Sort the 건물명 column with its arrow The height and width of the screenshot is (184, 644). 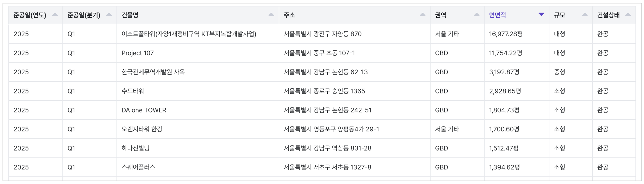point(271,15)
